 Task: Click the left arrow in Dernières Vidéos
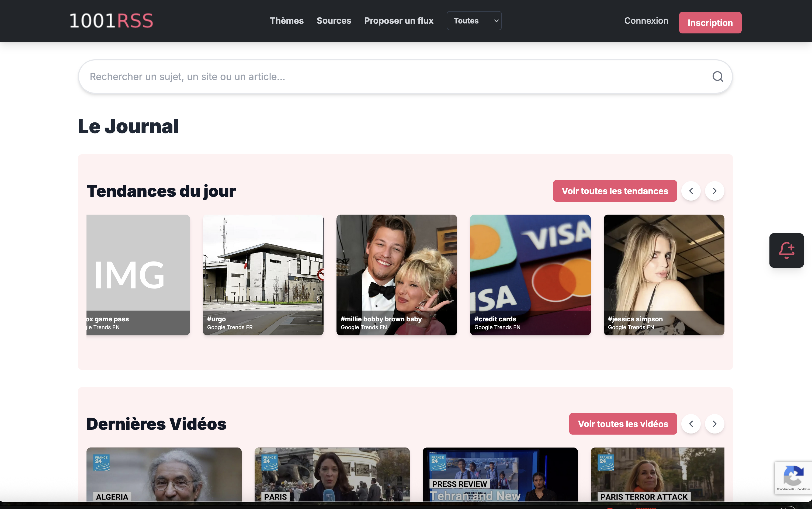pyautogui.click(x=691, y=424)
